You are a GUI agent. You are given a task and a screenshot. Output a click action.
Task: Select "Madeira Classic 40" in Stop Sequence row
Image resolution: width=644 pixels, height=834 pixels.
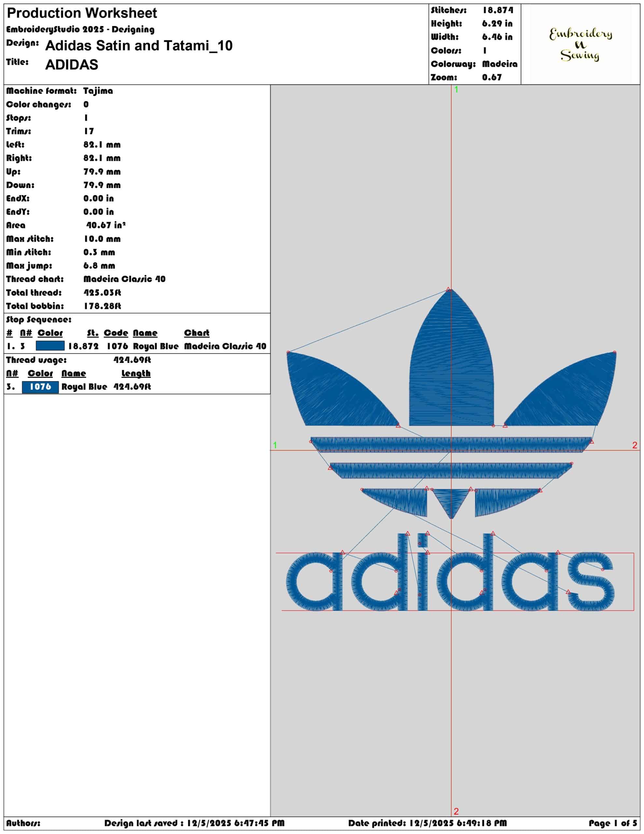pyautogui.click(x=225, y=346)
